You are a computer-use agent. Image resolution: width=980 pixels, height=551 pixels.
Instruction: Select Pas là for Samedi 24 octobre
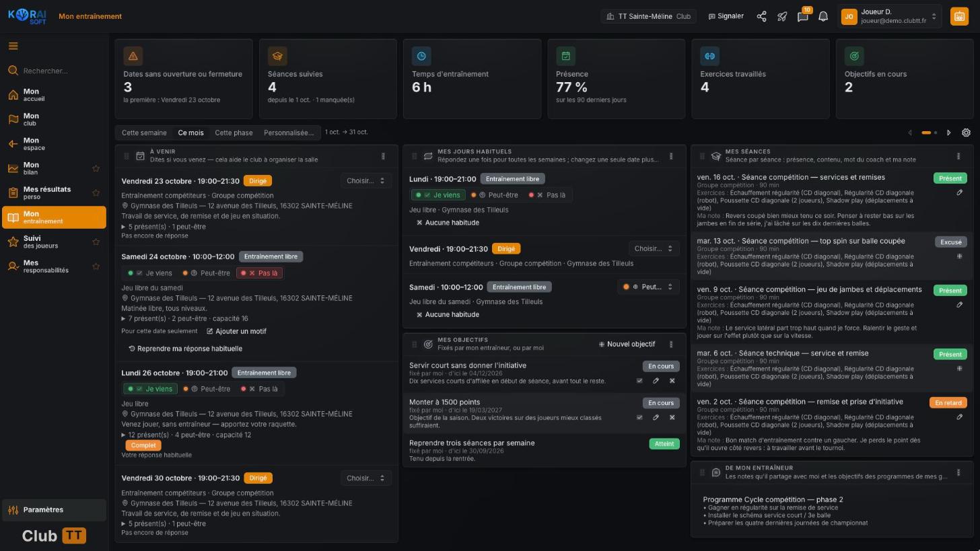pos(259,273)
